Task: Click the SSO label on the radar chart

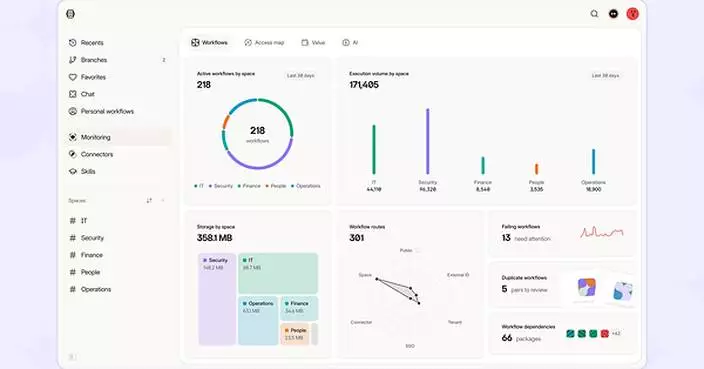Action: click(410, 346)
